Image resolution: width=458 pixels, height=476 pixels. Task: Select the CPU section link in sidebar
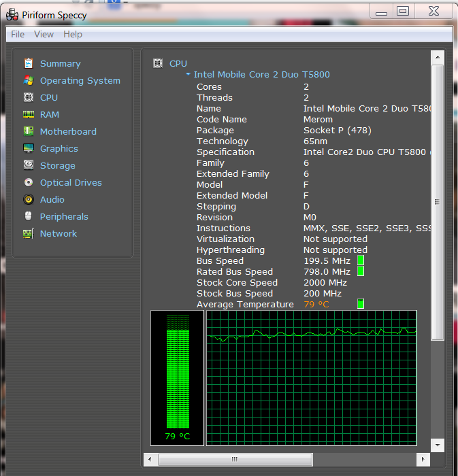[x=49, y=98]
